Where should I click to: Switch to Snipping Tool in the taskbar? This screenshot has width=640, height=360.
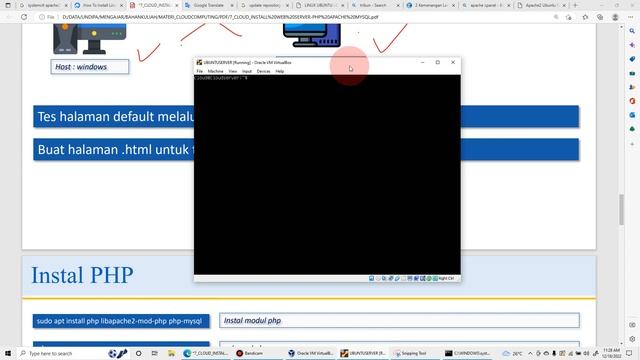[x=414, y=353]
